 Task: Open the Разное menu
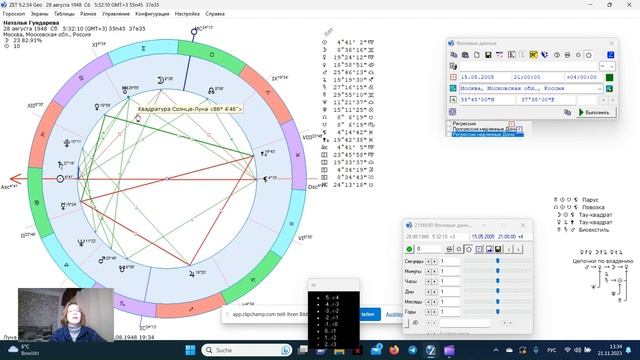(88, 14)
